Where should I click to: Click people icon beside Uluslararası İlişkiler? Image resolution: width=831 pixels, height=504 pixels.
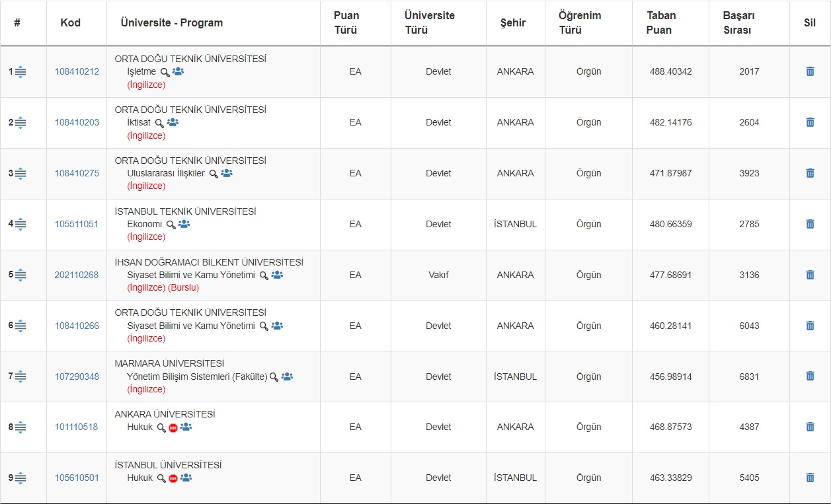point(227,173)
